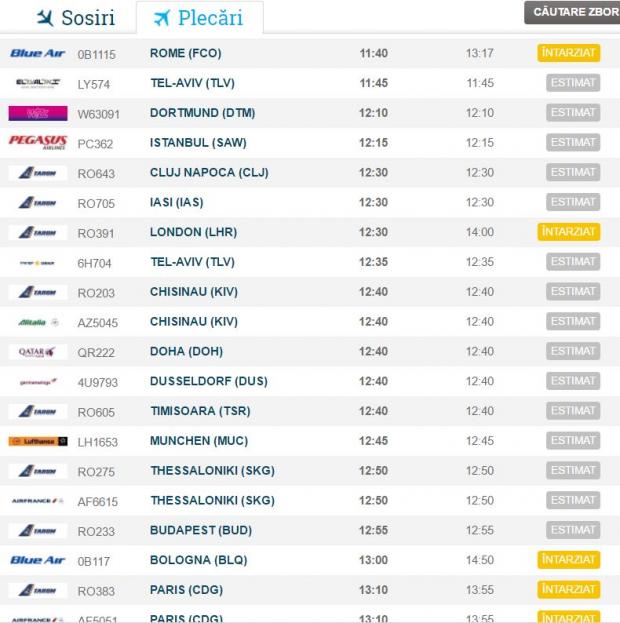
Task: Click the Tarom logo for Cluj Napoca flight
Action: tap(38, 172)
